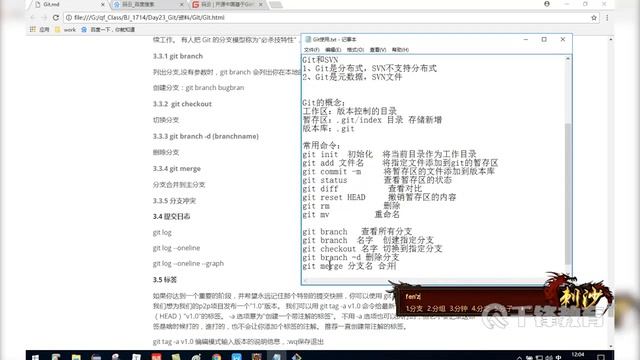Viewport: 640px width, 360px height.
Task: Open a new browser tab
Action: tap(276, 4)
